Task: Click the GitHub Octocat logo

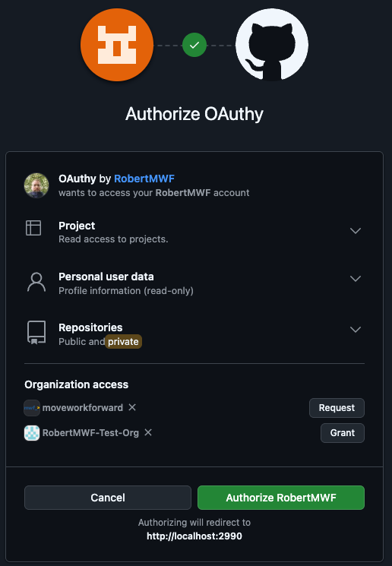Action: click(x=272, y=45)
